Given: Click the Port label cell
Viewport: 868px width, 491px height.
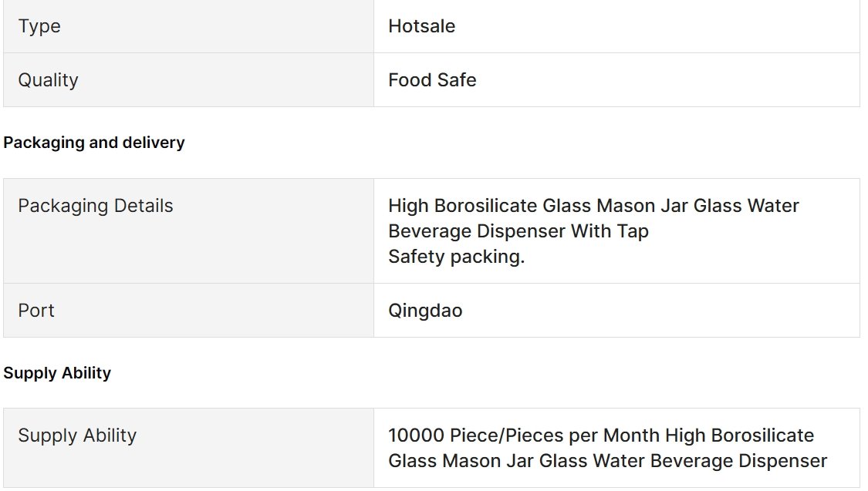Looking at the screenshot, I should click(x=188, y=311).
